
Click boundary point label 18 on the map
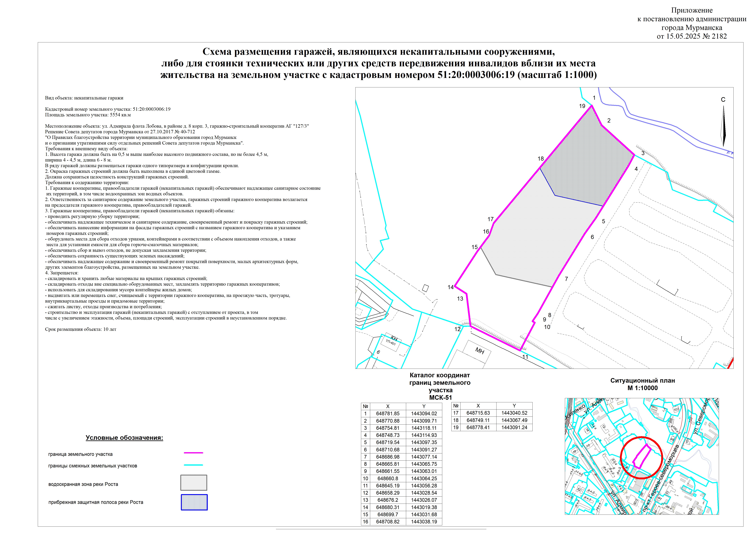(541, 159)
